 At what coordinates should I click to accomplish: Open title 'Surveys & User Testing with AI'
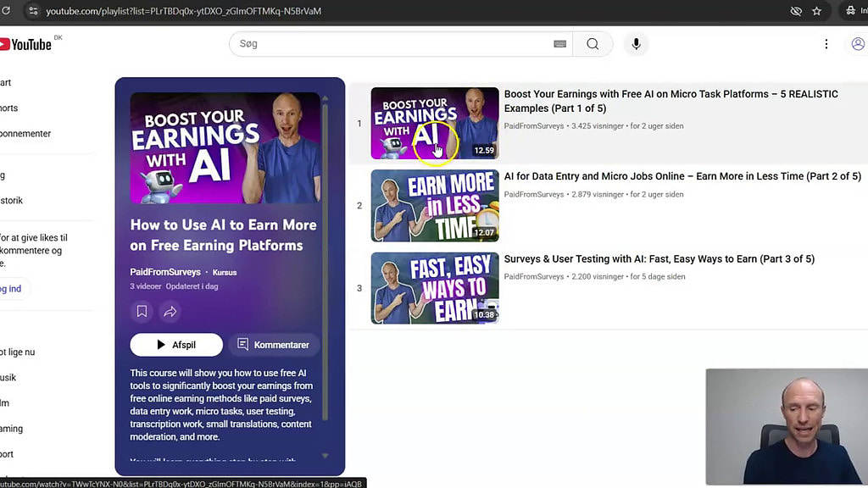[659, 258]
